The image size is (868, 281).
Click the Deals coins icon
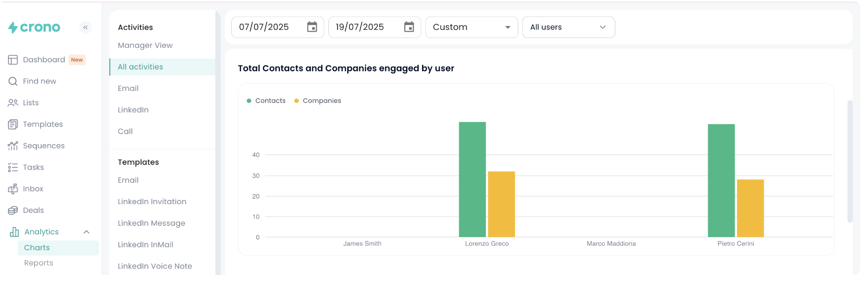13,211
